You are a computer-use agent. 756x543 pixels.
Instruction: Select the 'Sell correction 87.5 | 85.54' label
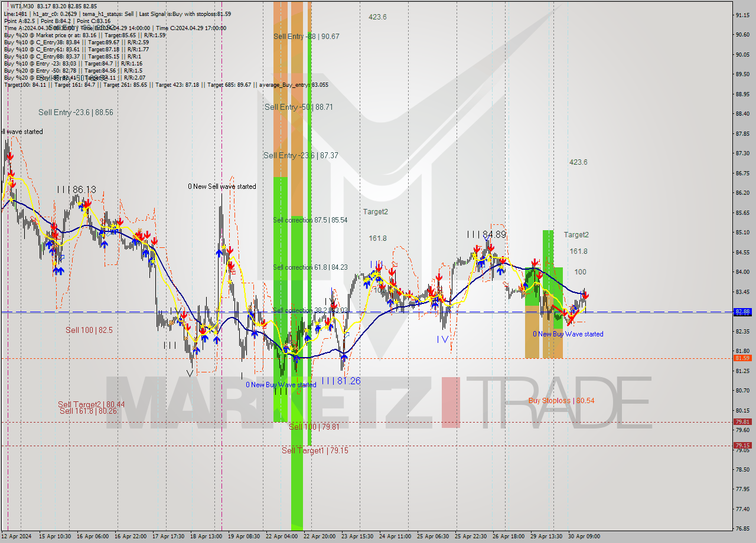(x=310, y=220)
